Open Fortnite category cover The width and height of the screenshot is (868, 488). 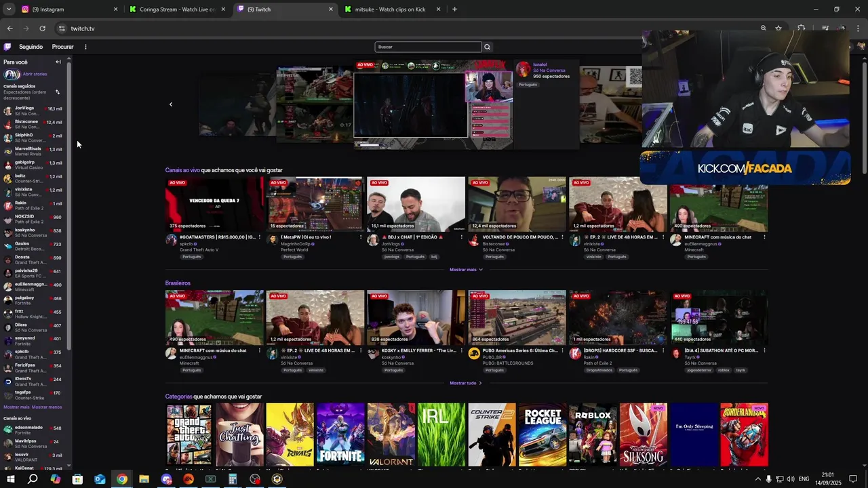340,434
